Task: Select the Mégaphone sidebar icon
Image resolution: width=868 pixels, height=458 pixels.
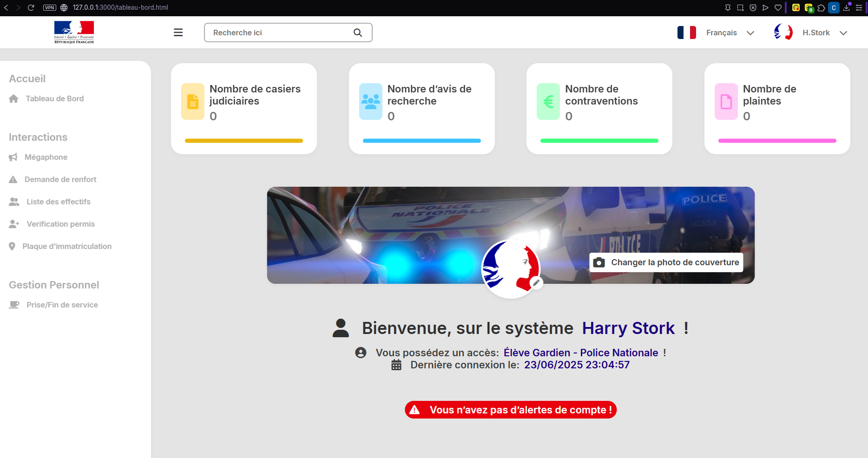Action: click(13, 157)
